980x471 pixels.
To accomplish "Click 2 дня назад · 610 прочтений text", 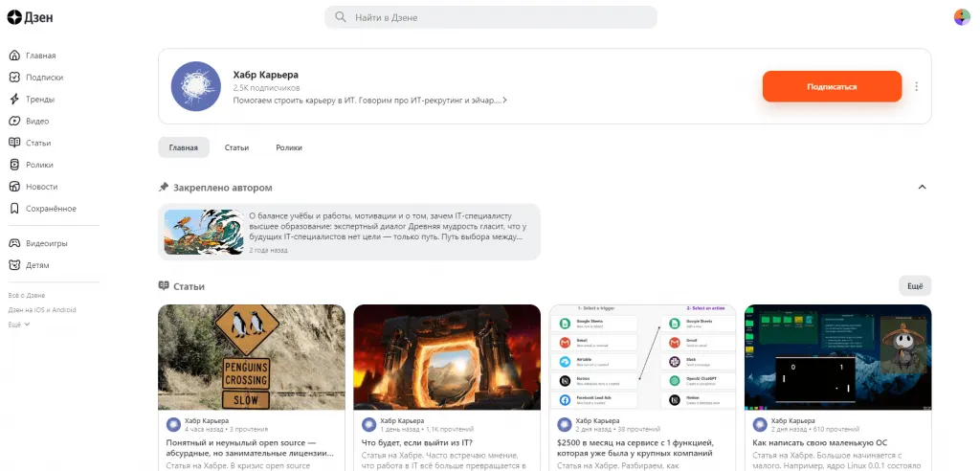I will (x=815, y=430).
